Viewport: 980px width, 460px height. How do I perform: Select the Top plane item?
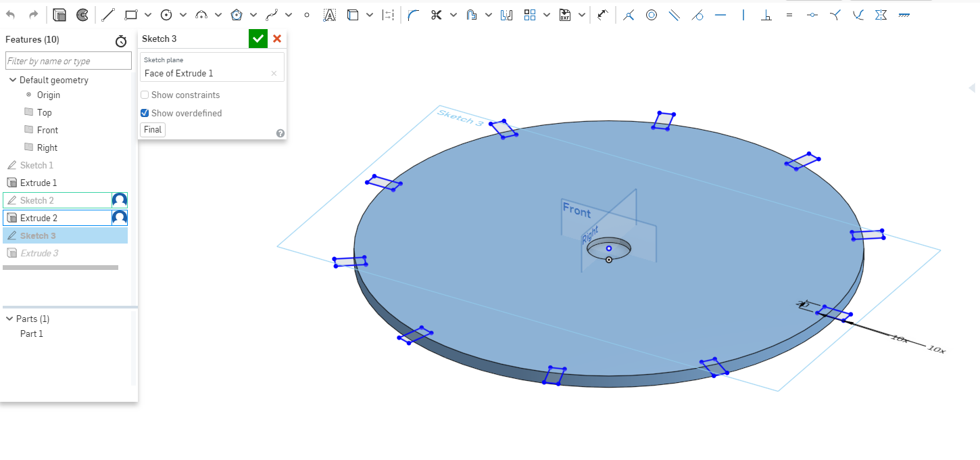(44, 112)
